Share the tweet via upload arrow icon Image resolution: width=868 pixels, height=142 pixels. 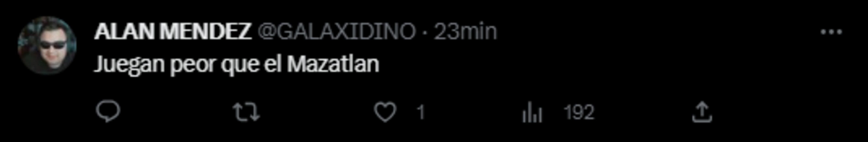(702, 112)
